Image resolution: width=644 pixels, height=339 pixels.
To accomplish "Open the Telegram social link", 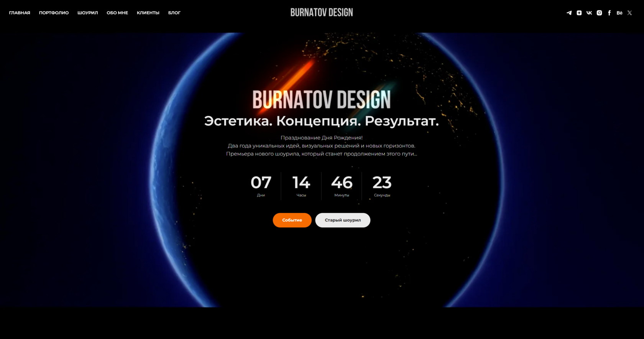I will click(x=569, y=13).
